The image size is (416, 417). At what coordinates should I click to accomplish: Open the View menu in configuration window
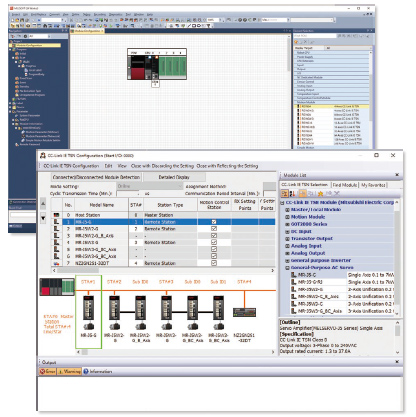tap(122, 166)
